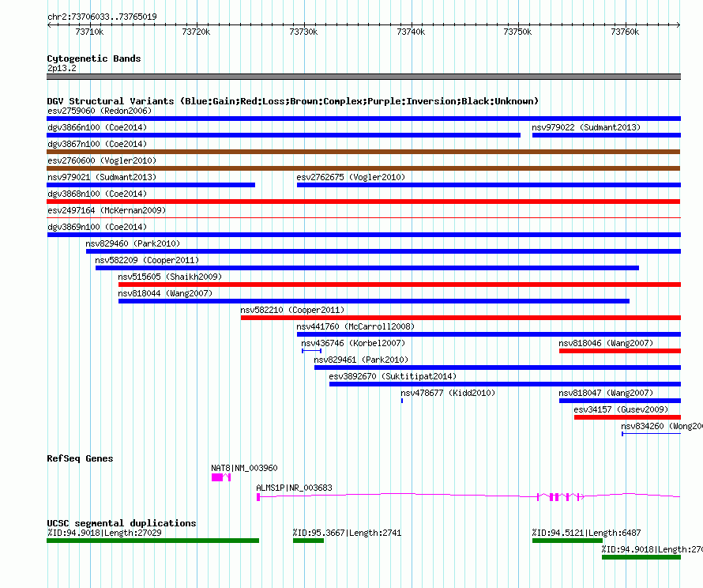Click the esv2759060 Redon2006 blue gain bar
This screenshot has height=588, width=703.
tap(363, 119)
